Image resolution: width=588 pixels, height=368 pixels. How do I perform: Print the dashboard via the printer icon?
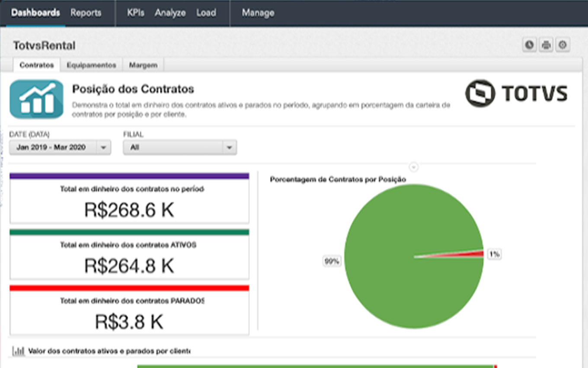tap(546, 45)
